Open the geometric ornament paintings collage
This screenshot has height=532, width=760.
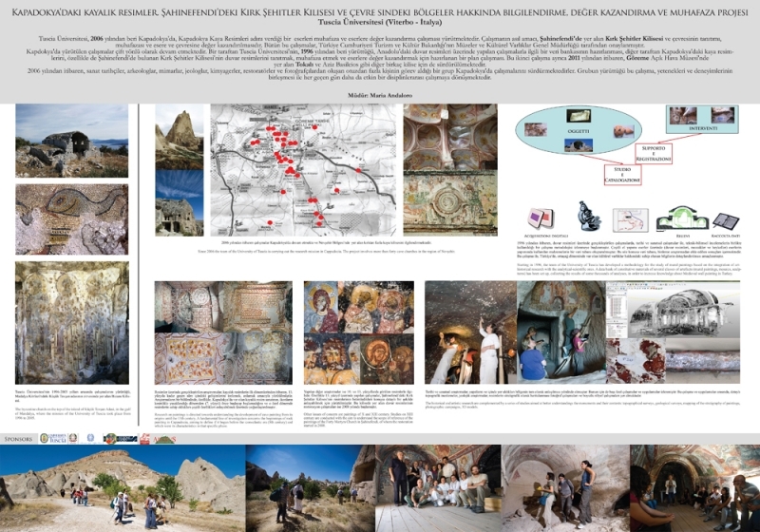pos(223,332)
